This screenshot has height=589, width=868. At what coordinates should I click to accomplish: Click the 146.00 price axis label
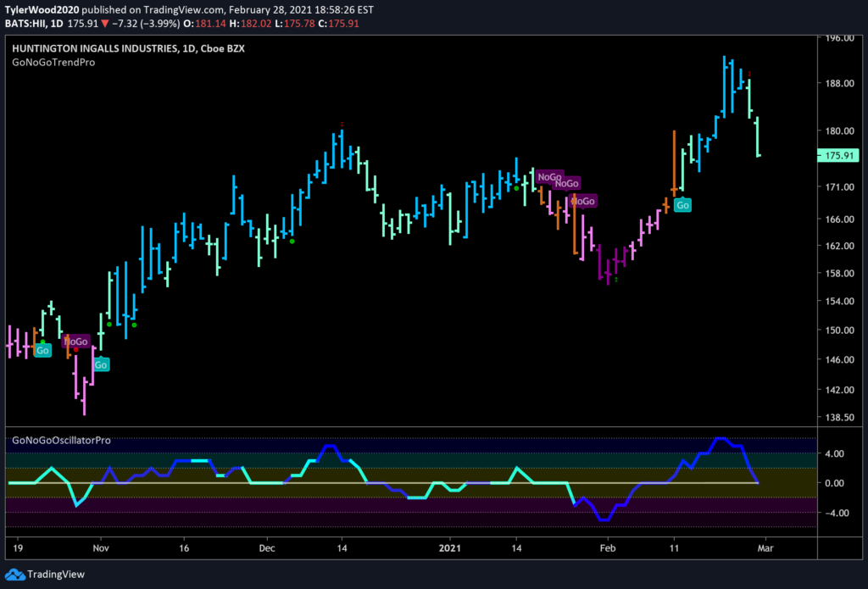[842, 360]
